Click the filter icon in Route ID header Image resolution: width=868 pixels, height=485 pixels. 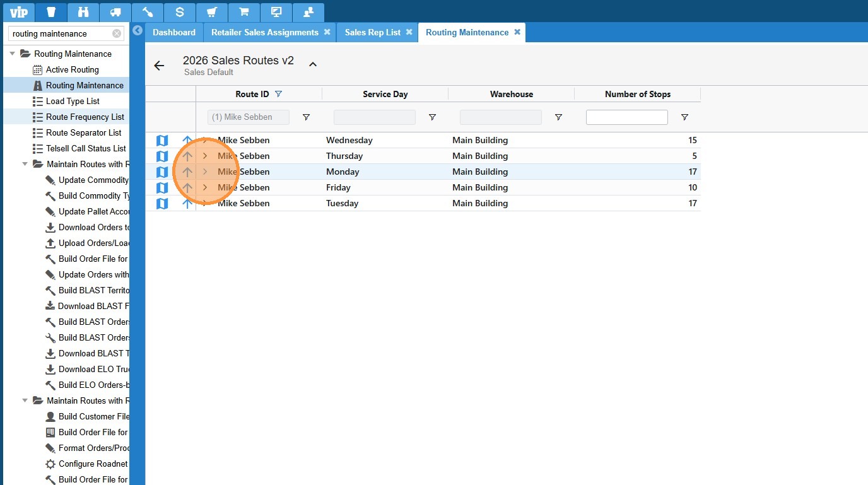point(278,94)
